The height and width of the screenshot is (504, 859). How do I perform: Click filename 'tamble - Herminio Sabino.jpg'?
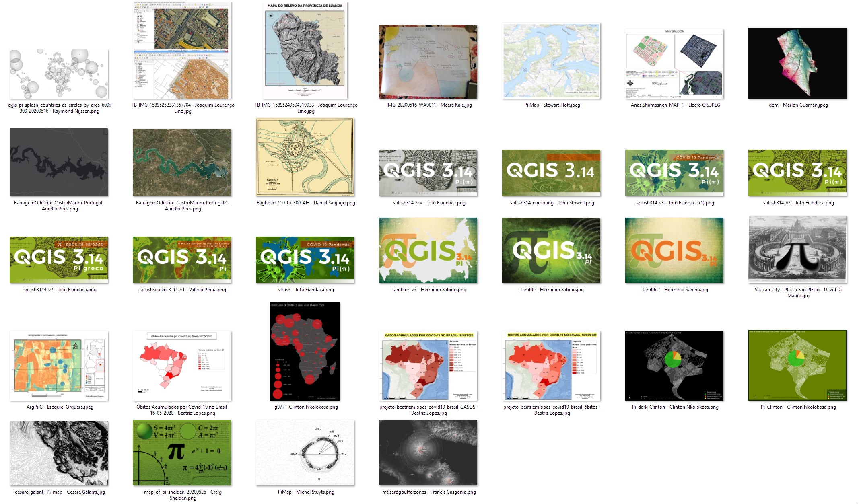(552, 290)
